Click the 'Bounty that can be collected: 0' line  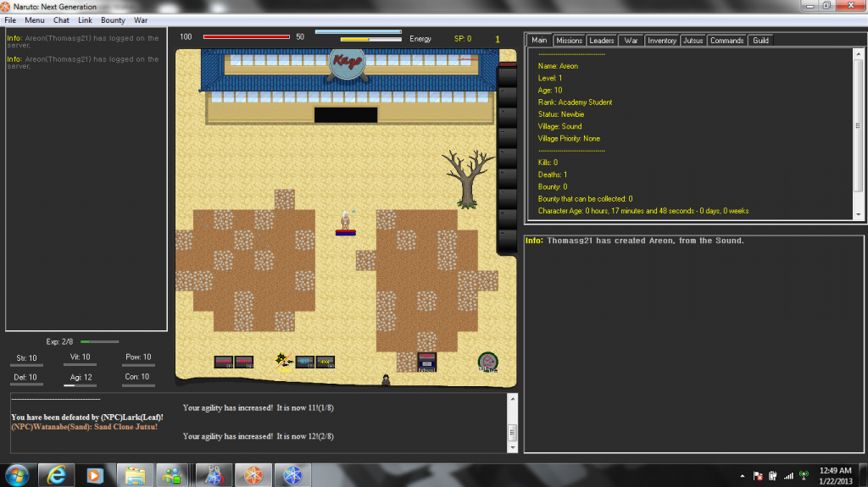pos(585,199)
